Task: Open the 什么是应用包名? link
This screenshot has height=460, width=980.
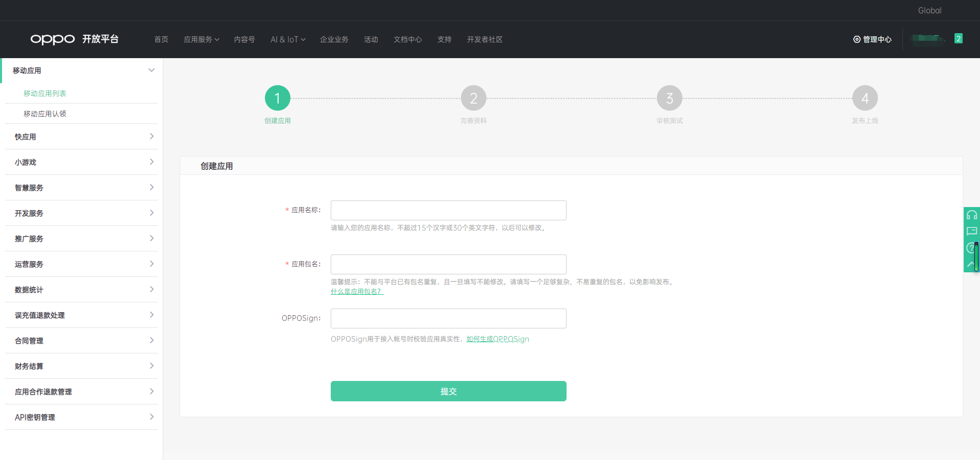Action: [x=357, y=291]
